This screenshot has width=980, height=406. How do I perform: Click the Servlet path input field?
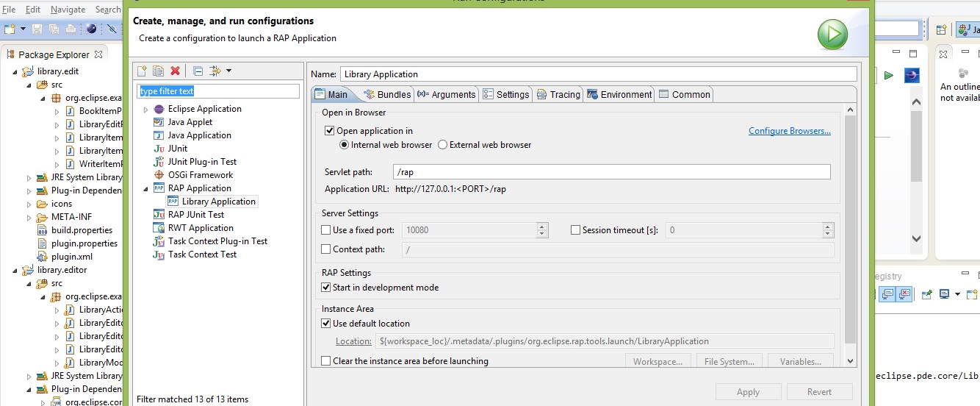[612, 172]
